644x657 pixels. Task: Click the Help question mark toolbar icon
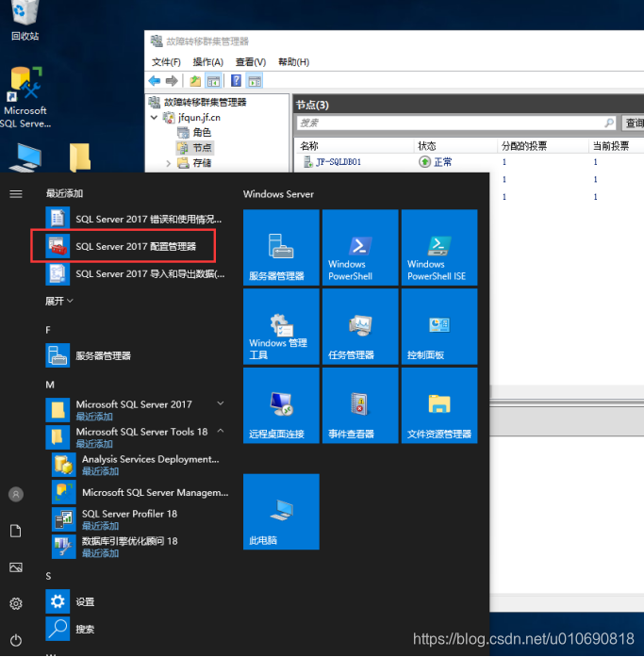point(236,80)
